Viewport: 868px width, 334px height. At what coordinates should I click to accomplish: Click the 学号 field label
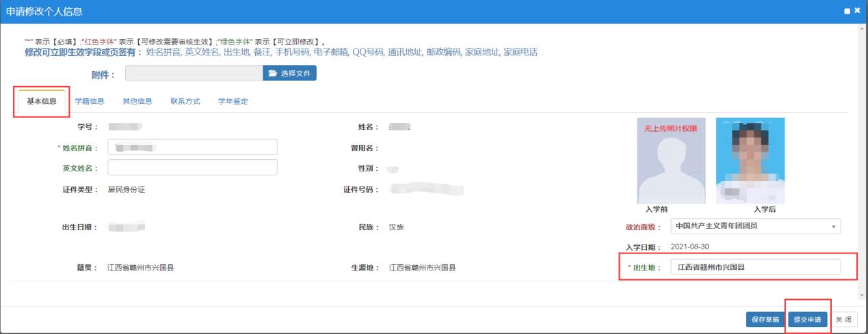click(x=88, y=126)
